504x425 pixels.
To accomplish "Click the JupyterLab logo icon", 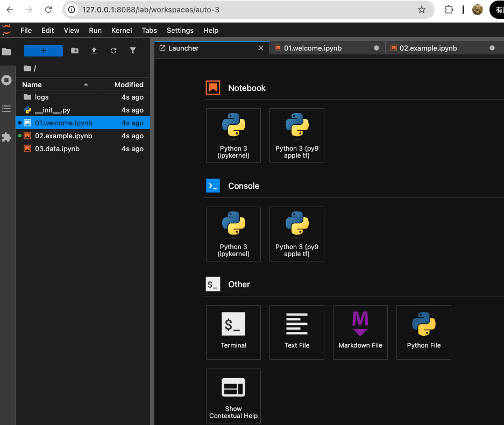I will coord(6,30).
